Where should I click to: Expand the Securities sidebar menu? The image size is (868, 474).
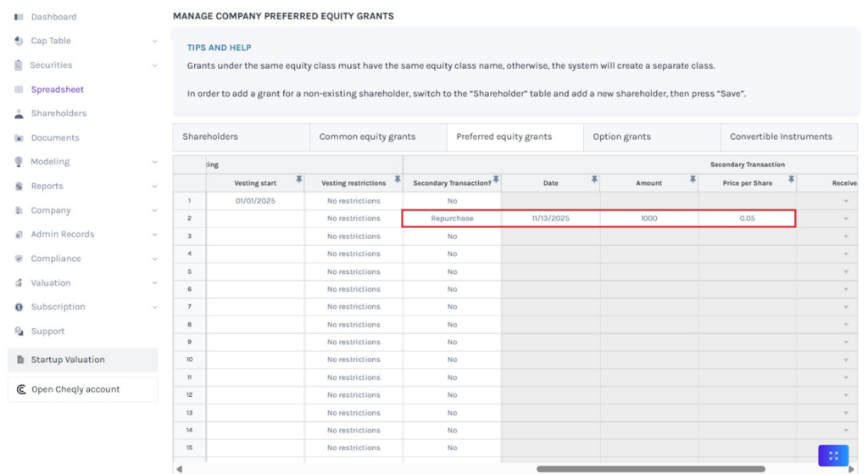[x=154, y=65]
